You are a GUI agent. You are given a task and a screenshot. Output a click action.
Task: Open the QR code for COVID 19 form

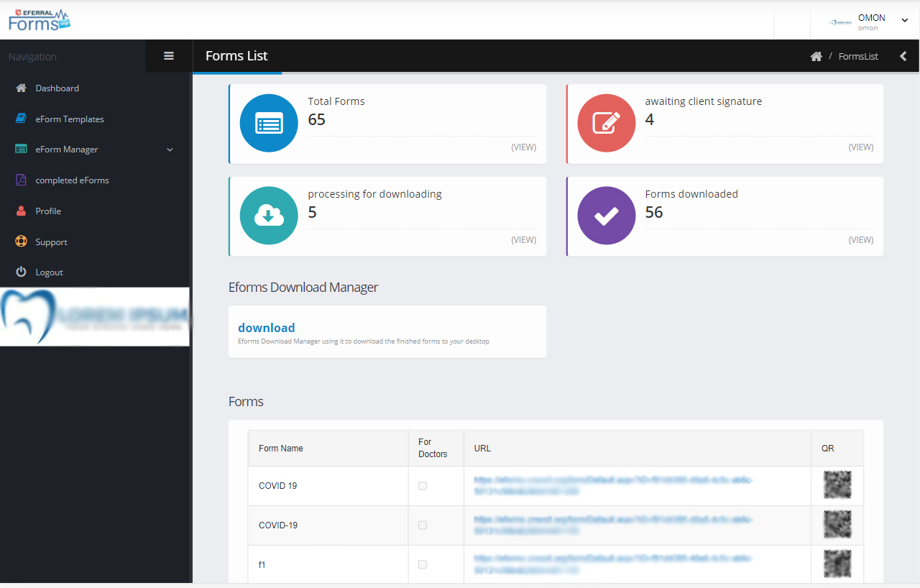(837, 485)
